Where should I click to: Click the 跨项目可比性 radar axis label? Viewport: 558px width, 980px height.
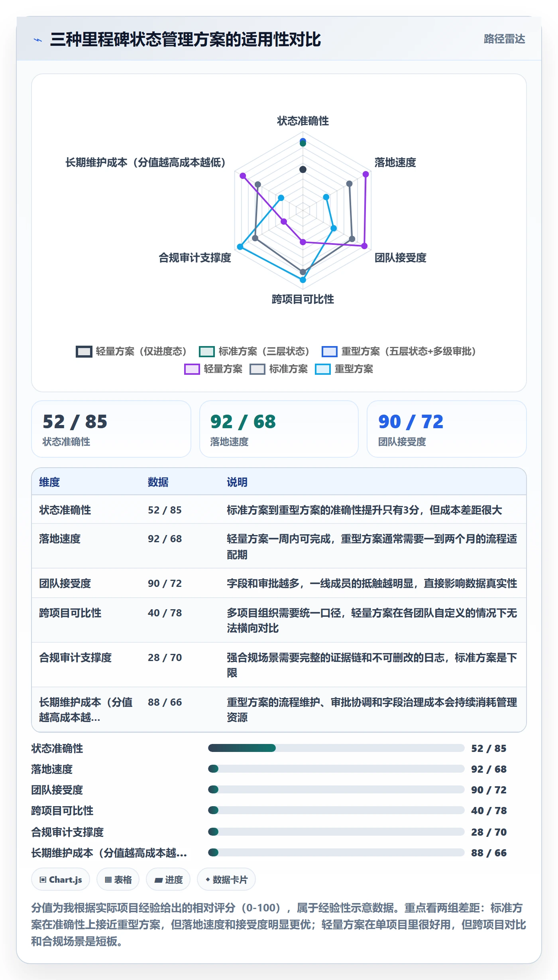click(x=303, y=299)
